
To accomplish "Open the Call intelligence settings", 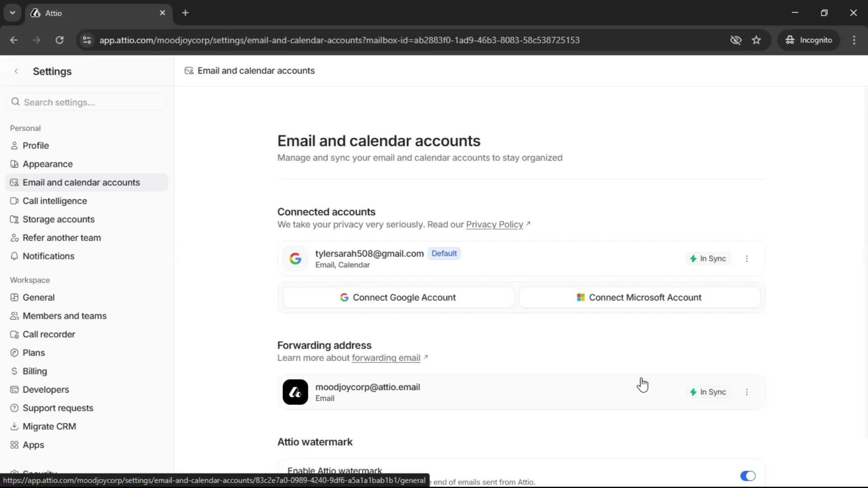I will (54, 201).
